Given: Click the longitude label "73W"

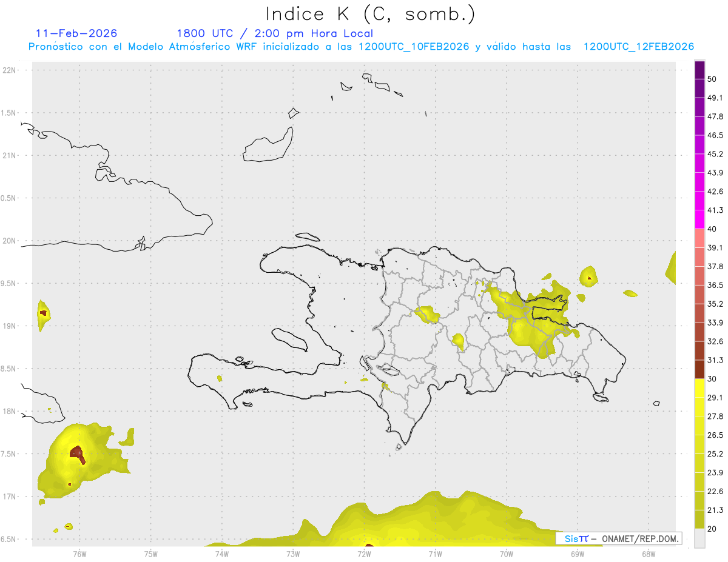Looking at the screenshot, I should pyautogui.click(x=293, y=554).
